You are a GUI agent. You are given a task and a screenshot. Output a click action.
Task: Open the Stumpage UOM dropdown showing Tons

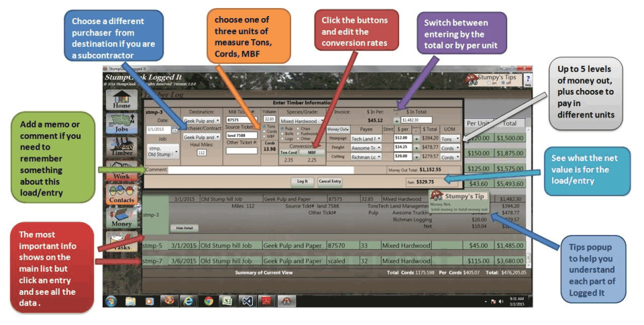pos(450,139)
